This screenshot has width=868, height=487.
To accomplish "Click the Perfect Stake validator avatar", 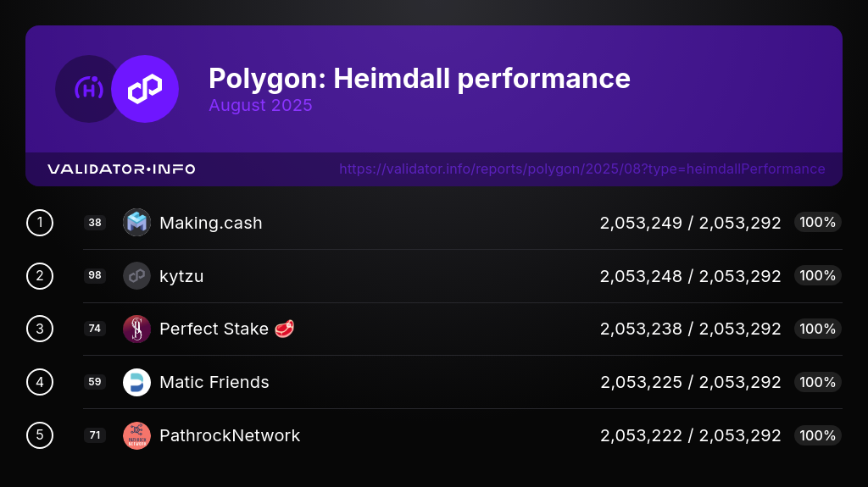I will pyautogui.click(x=136, y=329).
